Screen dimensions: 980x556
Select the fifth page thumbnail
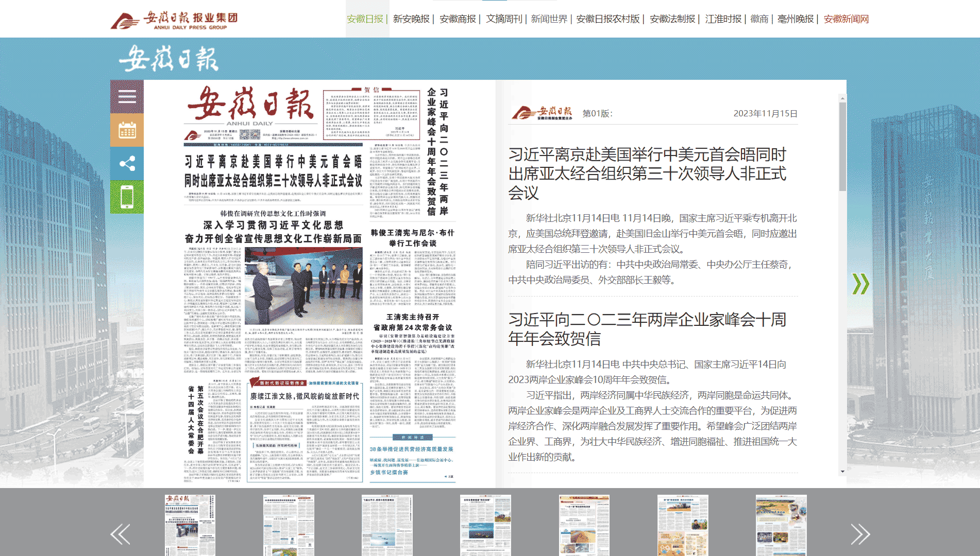(x=584, y=525)
